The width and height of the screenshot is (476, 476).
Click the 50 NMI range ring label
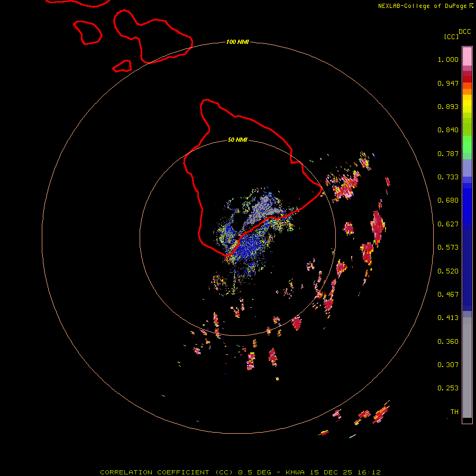(x=237, y=140)
